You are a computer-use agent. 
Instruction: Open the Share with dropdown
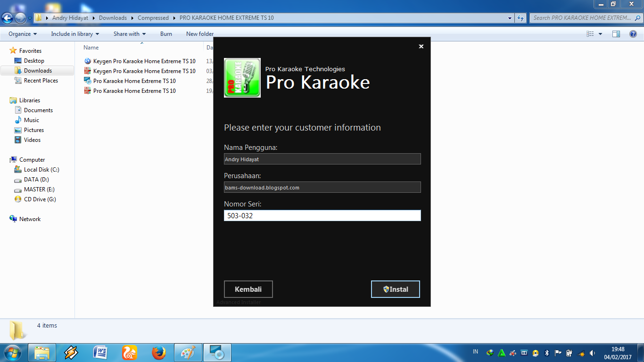(x=130, y=34)
